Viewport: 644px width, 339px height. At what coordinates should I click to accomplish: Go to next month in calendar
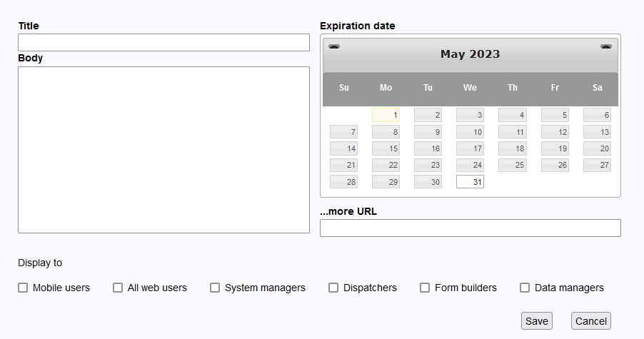[x=606, y=46]
